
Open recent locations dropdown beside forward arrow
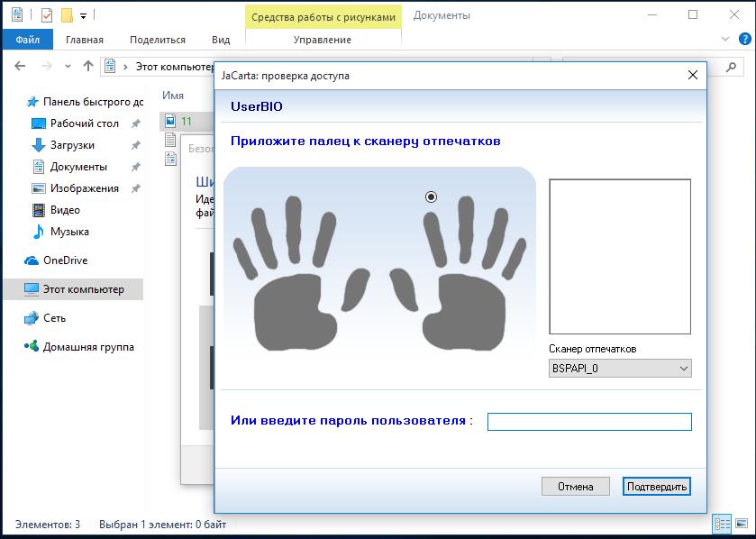68,67
